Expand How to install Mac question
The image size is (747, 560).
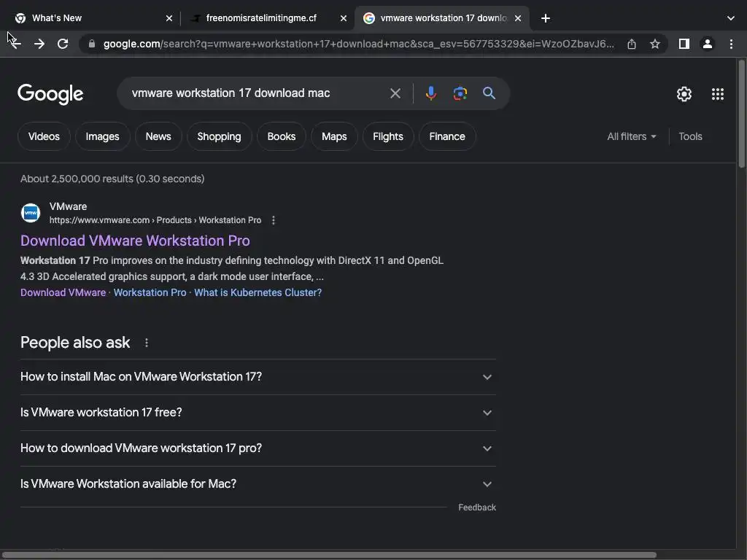[x=258, y=377]
